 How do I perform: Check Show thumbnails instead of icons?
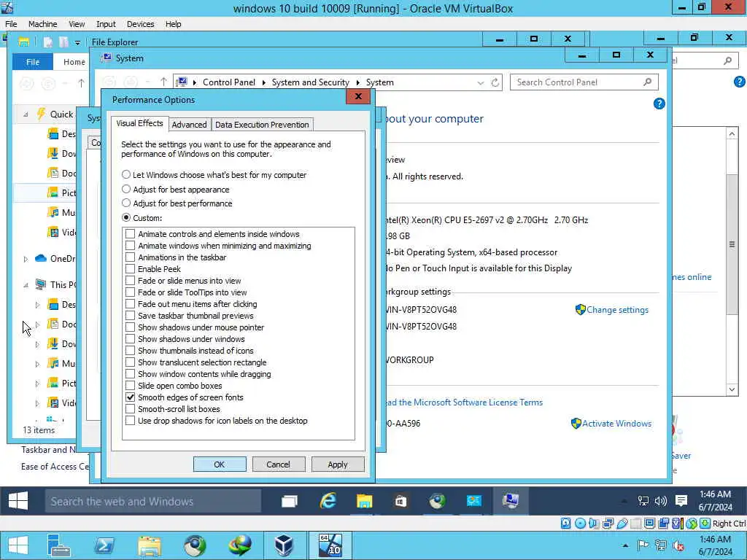tap(130, 351)
